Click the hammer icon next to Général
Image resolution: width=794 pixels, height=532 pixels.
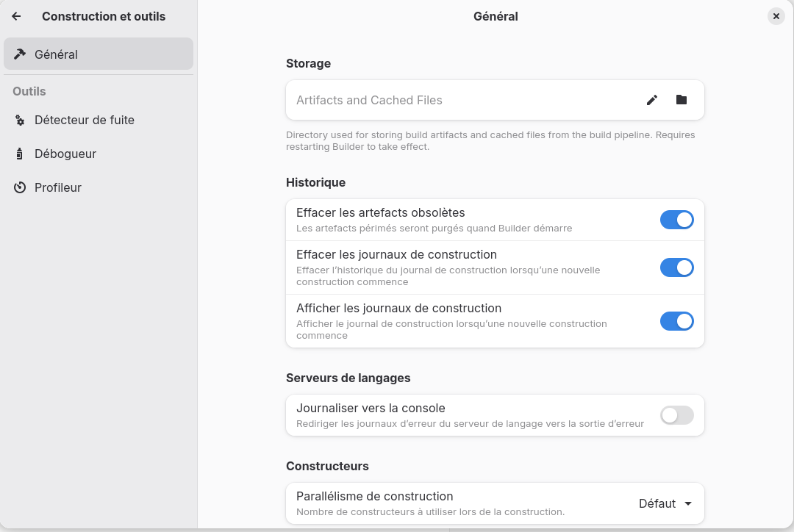pos(20,54)
